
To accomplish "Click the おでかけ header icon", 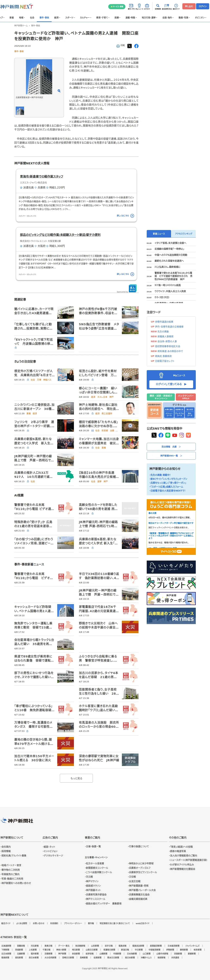I will coord(147,7).
